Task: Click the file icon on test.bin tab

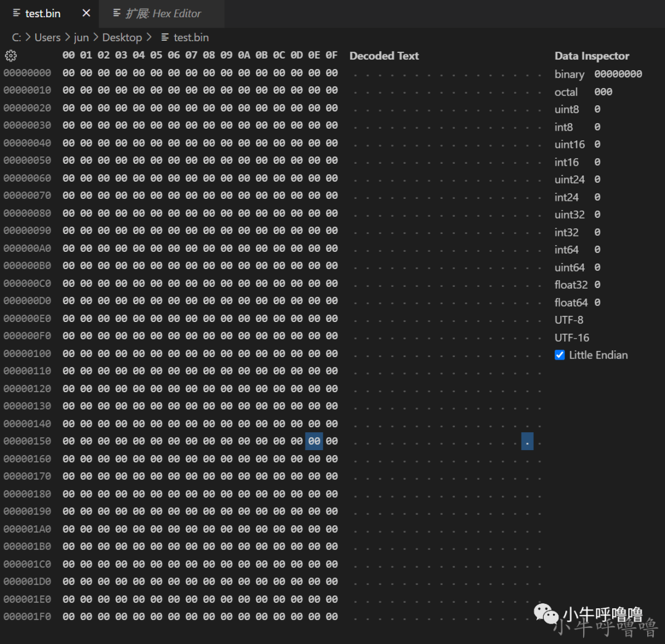Action: pos(17,13)
